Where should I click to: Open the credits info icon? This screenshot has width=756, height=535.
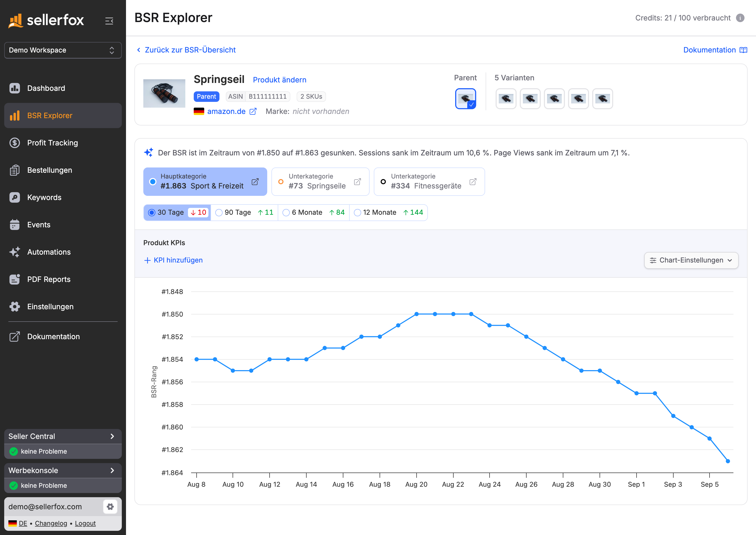(x=740, y=18)
